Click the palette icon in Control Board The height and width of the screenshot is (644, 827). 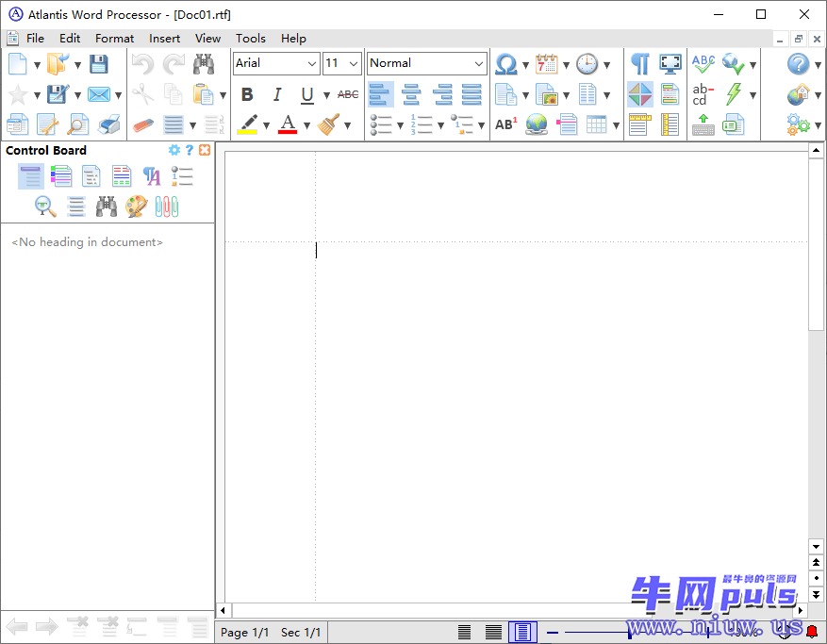point(137,206)
